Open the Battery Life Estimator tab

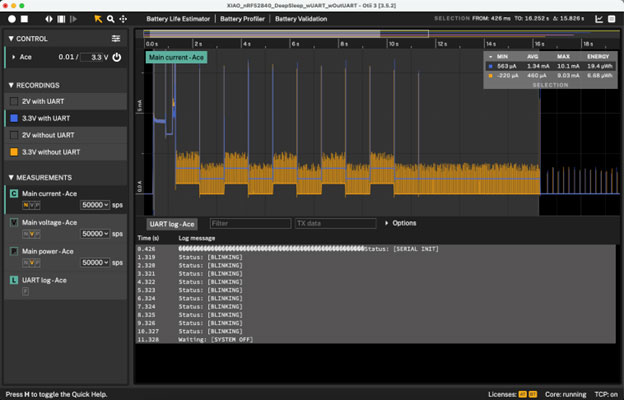click(x=179, y=18)
